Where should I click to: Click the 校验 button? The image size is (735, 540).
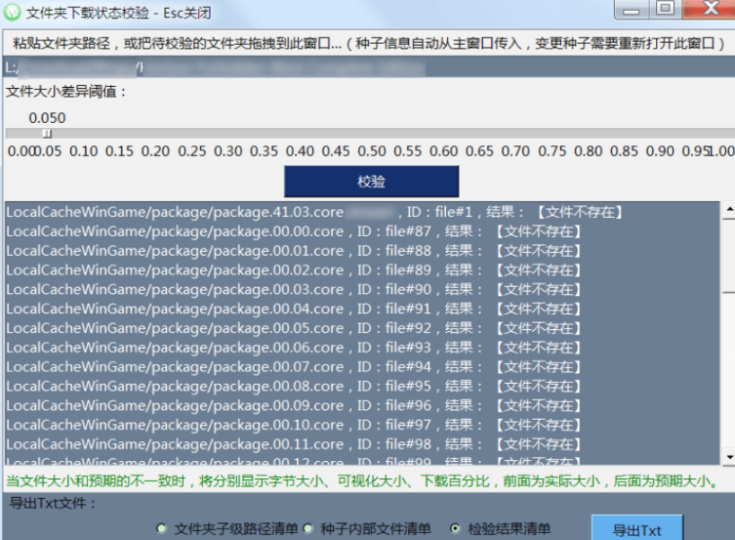[371, 182]
